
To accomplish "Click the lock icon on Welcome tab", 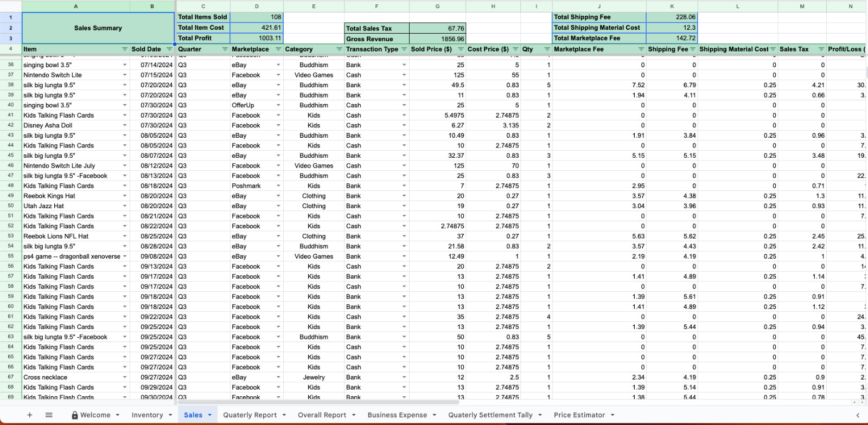I will (x=75, y=415).
